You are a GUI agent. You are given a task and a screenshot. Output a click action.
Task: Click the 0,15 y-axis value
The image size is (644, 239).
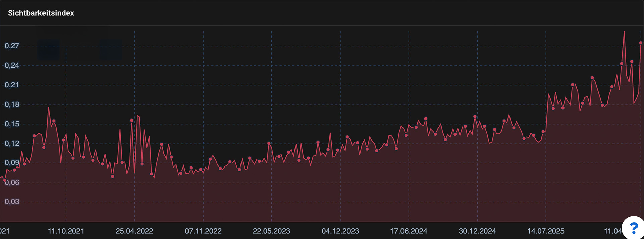pos(12,124)
